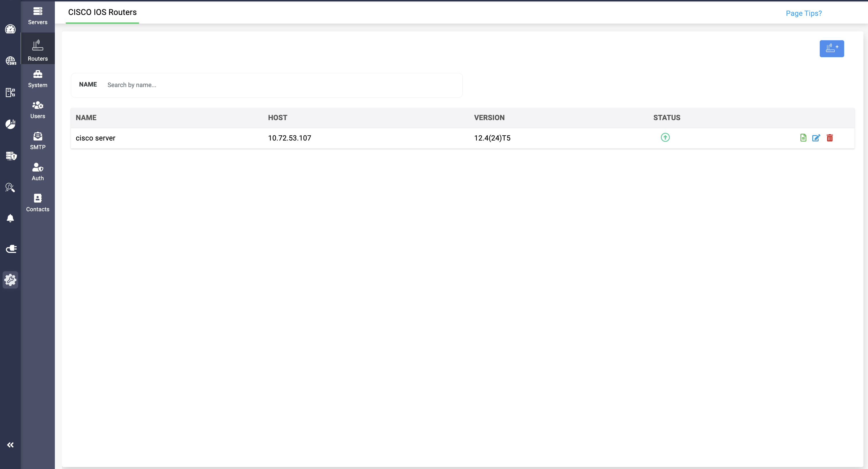Select the Servers section in sidebar
The height and width of the screenshot is (469, 868).
(37, 16)
